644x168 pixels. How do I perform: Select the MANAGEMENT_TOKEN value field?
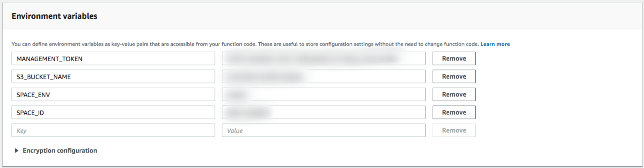point(324,58)
